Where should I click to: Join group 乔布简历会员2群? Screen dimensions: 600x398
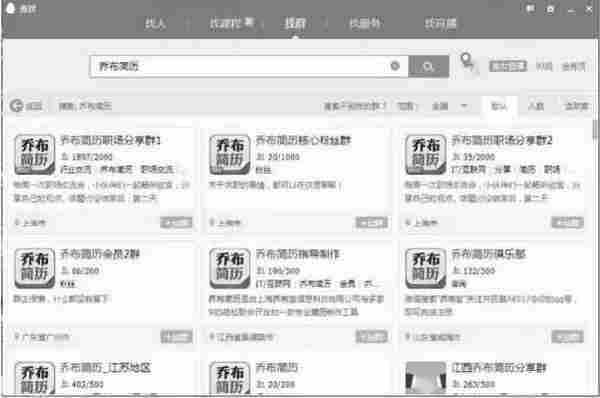(x=176, y=336)
